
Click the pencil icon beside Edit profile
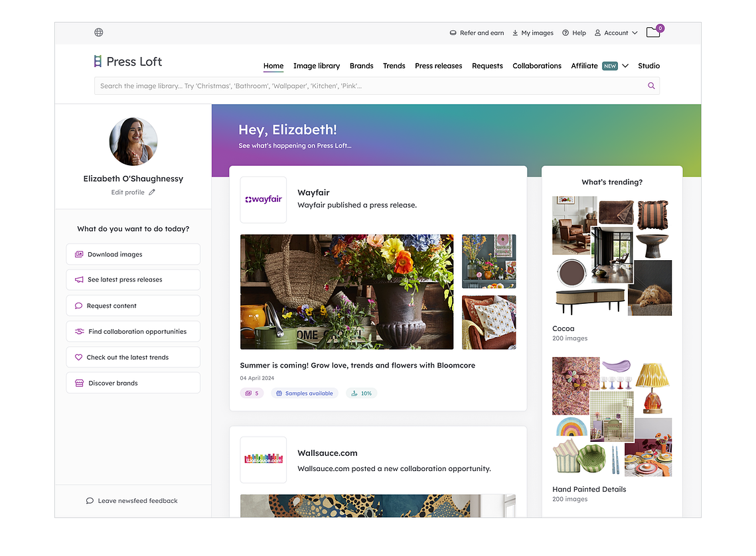[x=152, y=192]
